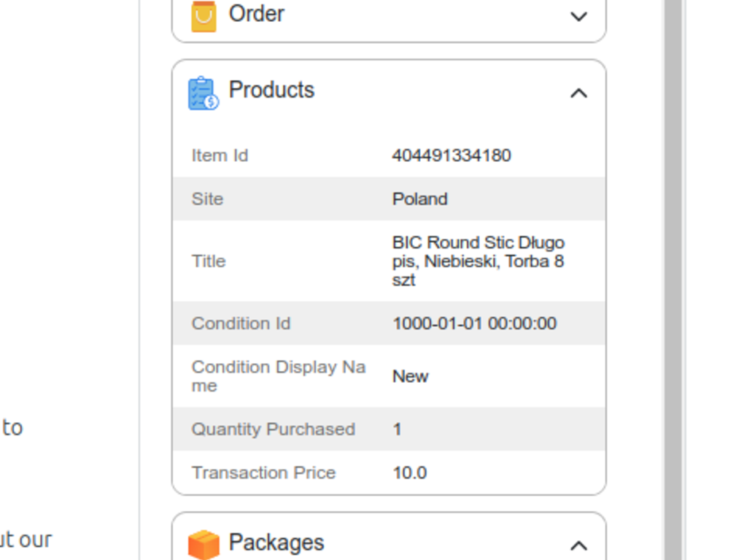The width and height of the screenshot is (747, 560).
Task: Click the Quantity Purchased label
Action: pyautogui.click(x=273, y=429)
